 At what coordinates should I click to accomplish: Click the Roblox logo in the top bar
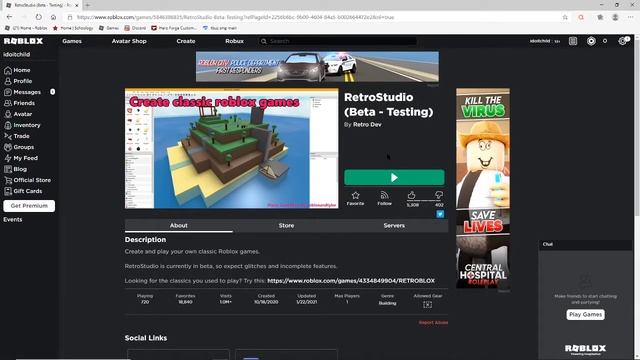click(23, 41)
